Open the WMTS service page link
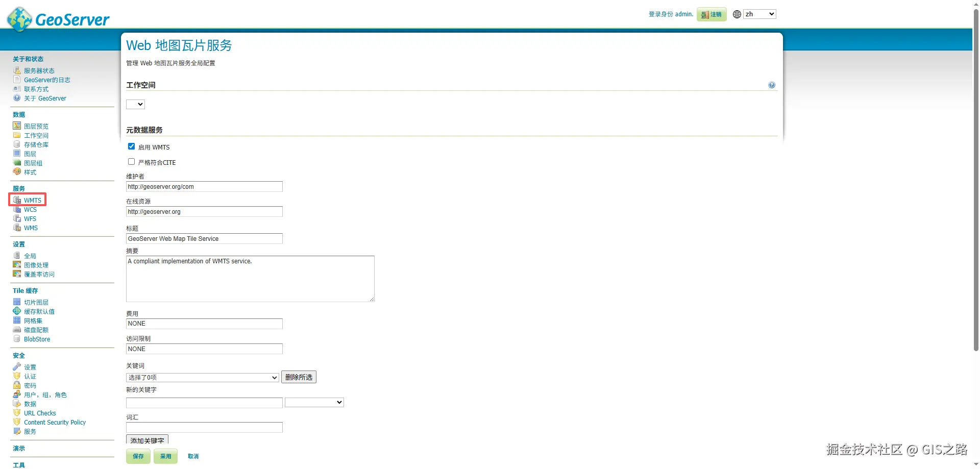Image resolution: width=980 pixels, height=469 pixels. coord(33,201)
